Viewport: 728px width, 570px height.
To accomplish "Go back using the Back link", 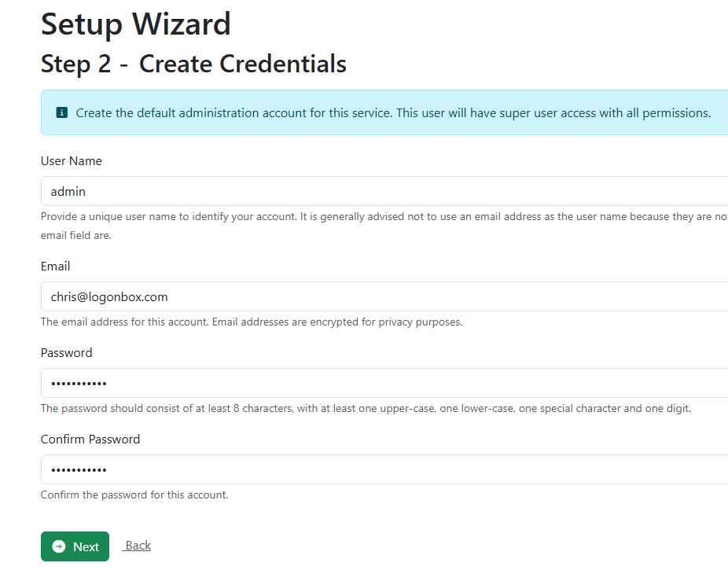I will (x=137, y=546).
